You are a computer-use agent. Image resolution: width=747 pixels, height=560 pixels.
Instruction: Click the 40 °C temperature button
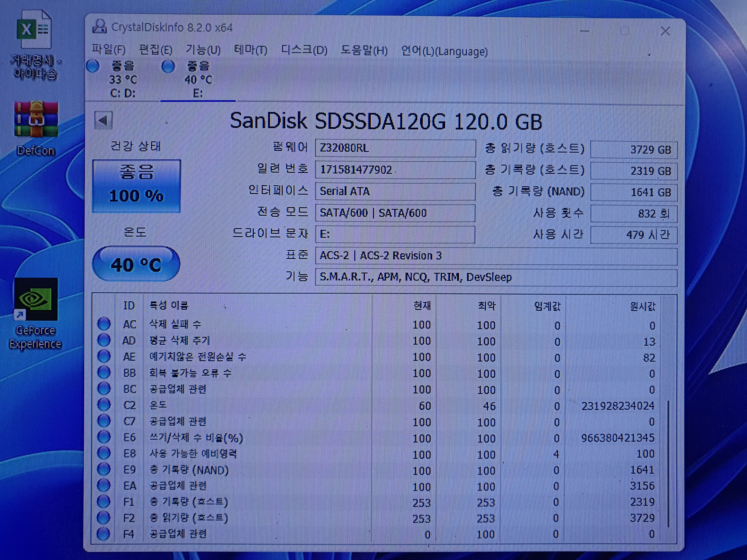coord(136,264)
